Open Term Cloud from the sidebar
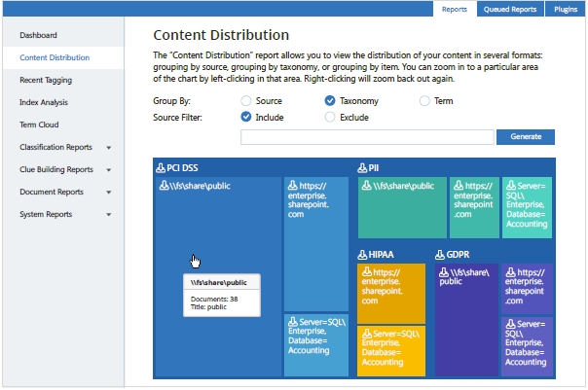 coord(38,125)
